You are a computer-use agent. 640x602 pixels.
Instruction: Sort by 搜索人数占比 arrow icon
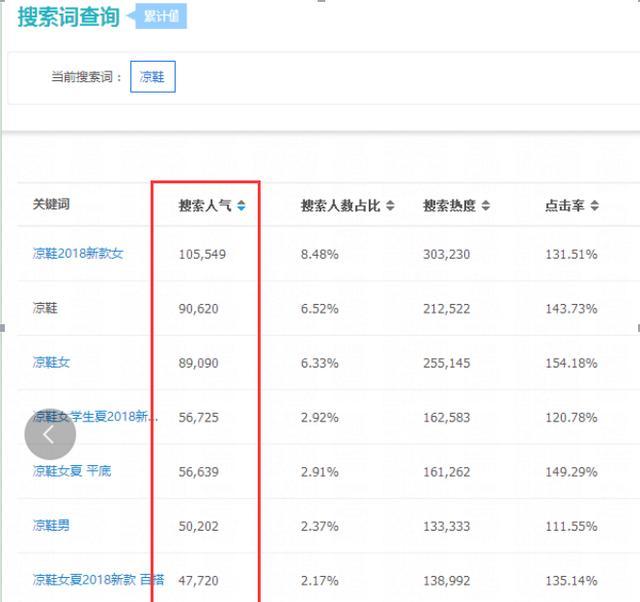390,206
